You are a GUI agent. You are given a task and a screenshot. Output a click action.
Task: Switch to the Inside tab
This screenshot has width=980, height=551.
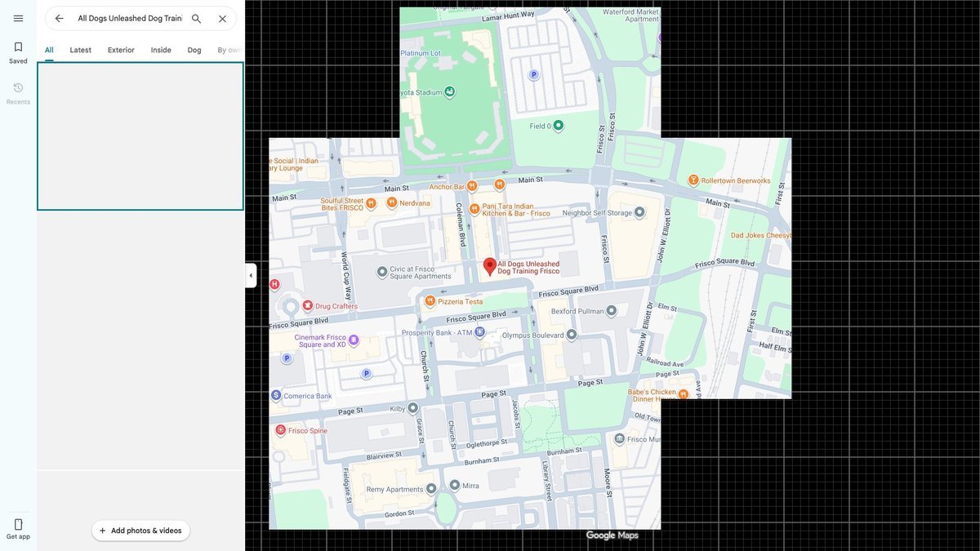(x=161, y=50)
